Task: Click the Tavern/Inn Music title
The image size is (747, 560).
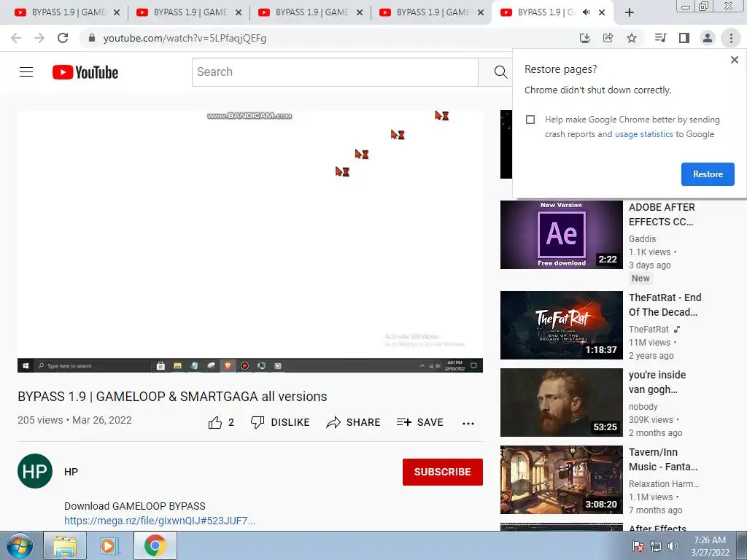Action: [x=663, y=459]
